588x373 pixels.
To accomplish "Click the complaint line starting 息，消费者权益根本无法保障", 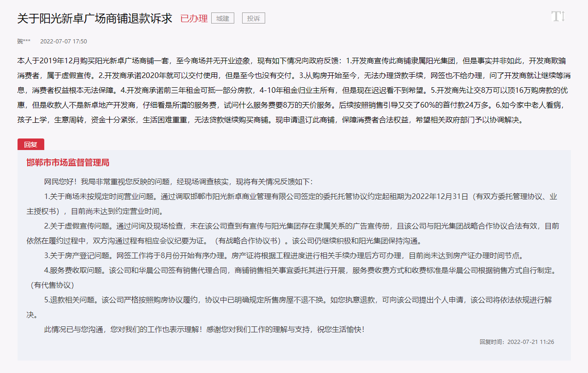I will [293, 91].
